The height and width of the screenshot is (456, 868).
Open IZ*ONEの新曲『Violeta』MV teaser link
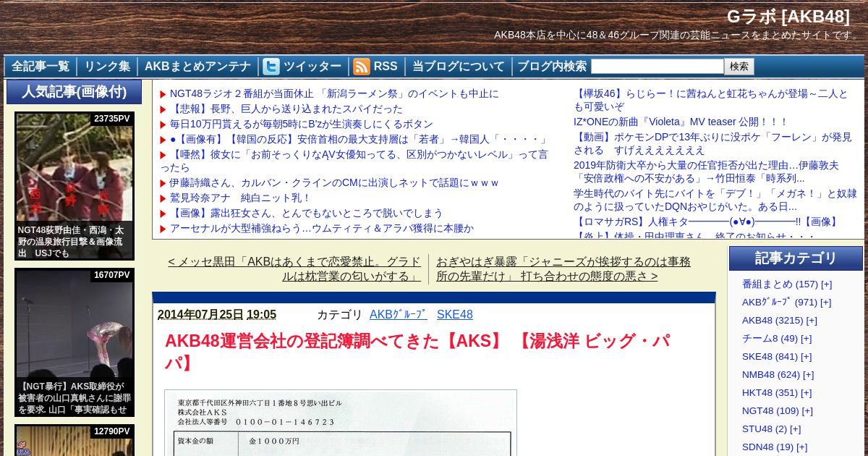(681, 122)
